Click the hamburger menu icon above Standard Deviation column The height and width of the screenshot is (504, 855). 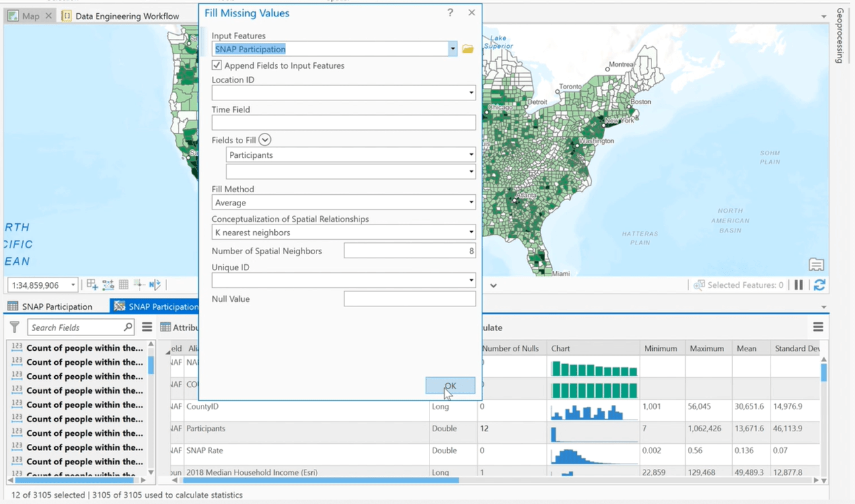[x=818, y=326]
